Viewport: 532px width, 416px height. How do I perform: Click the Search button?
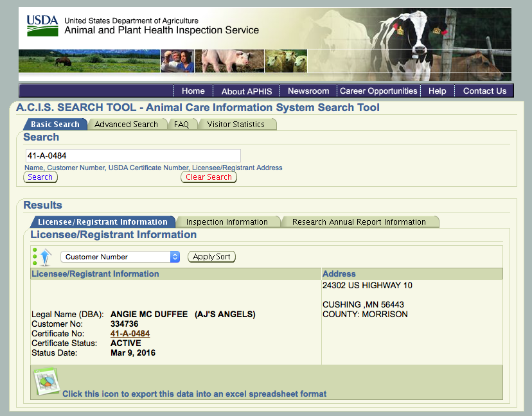[40, 177]
